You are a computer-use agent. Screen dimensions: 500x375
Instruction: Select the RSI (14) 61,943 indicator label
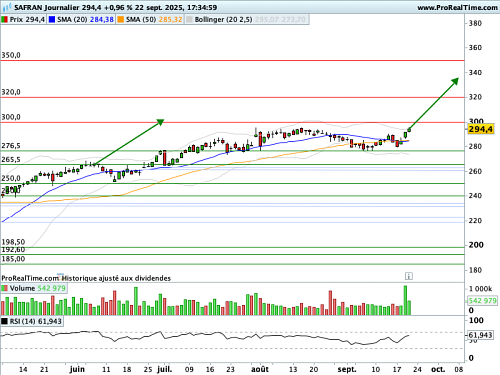(x=32, y=321)
